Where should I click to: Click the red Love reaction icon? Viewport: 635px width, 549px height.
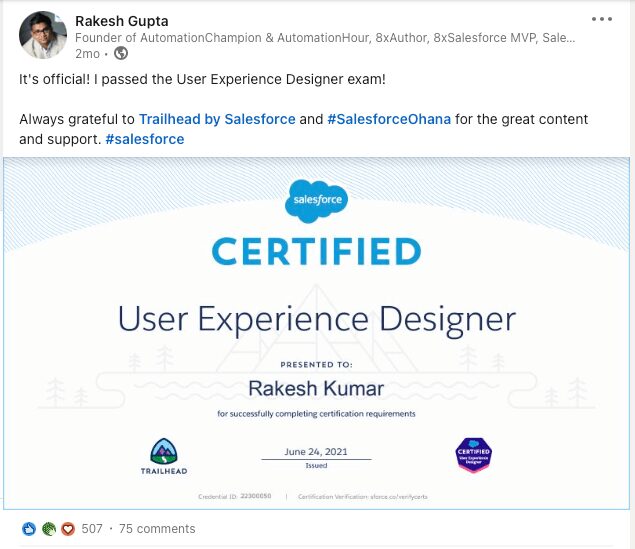point(68,529)
